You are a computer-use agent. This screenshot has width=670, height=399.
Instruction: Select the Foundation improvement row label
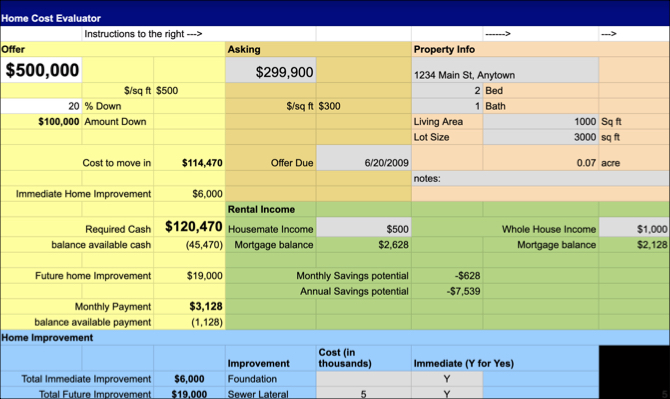pos(252,379)
